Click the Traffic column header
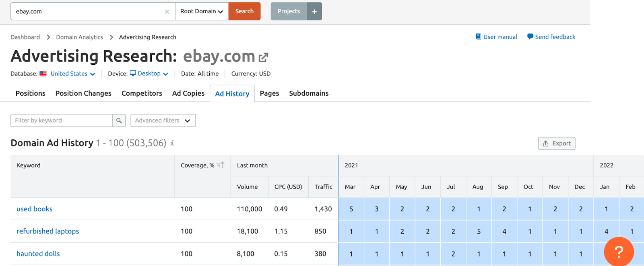This screenshot has width=644, height=266. pyautogui.click(x=323, y=187)
